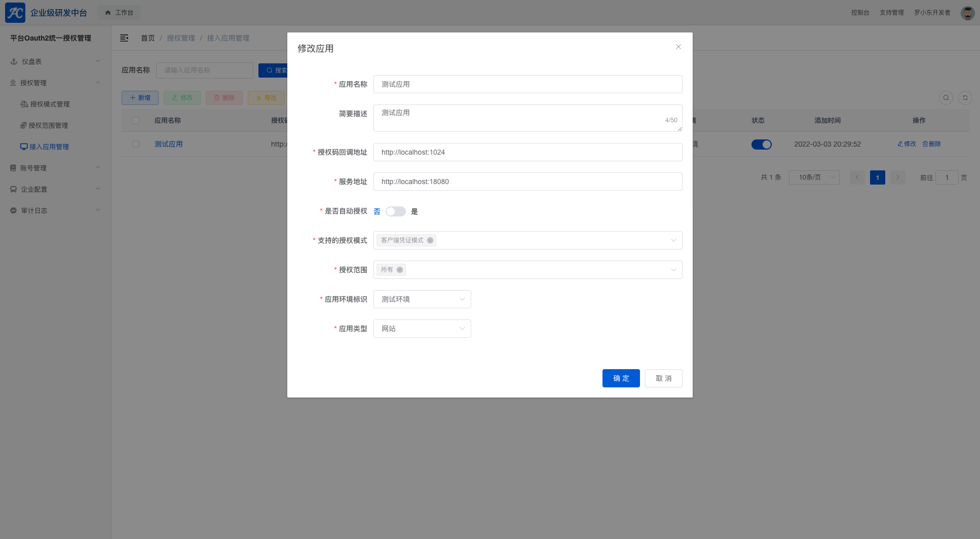Open the 应用环境标识 dropdown
Screen dimensions: 980x539
[422, 299]
